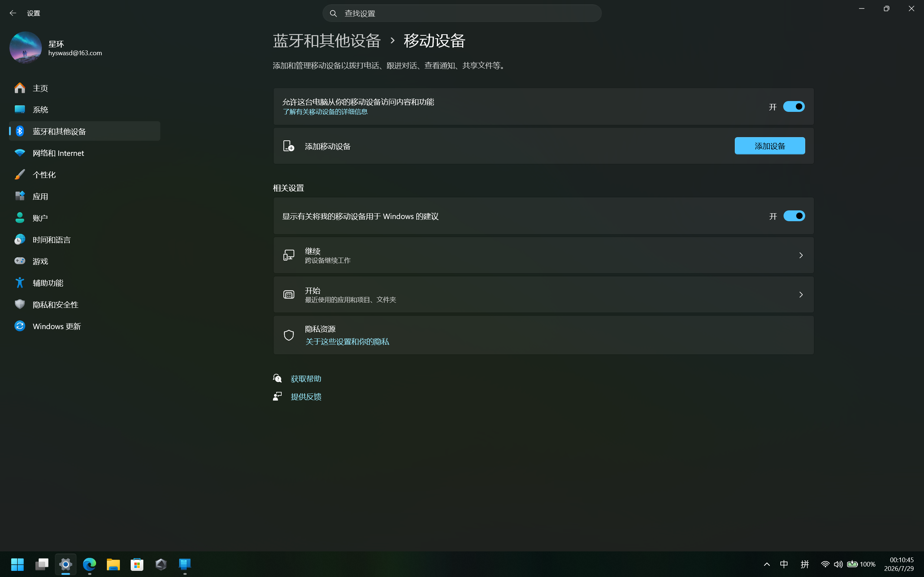Open the Windows Start button
The height and width of the screenshot is (577, 924).
18,564
